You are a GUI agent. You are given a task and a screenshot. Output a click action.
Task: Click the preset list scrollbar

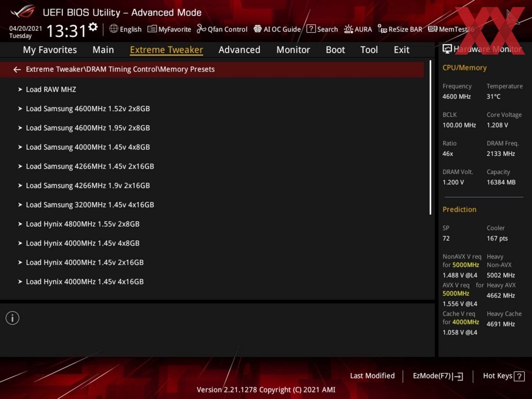tap(430, 137)
